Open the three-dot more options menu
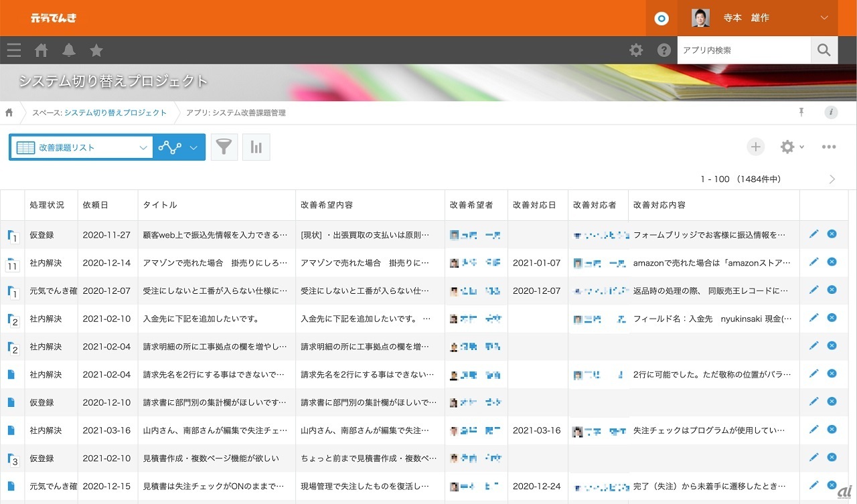The image size is (857, 504). pyautogui.click(x=829, y=147)
